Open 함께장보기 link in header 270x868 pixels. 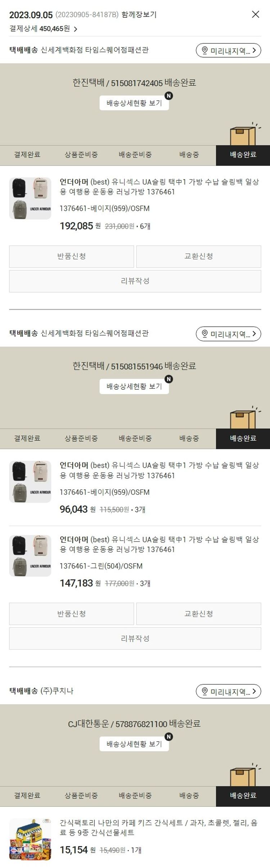(x=139, y=15)
